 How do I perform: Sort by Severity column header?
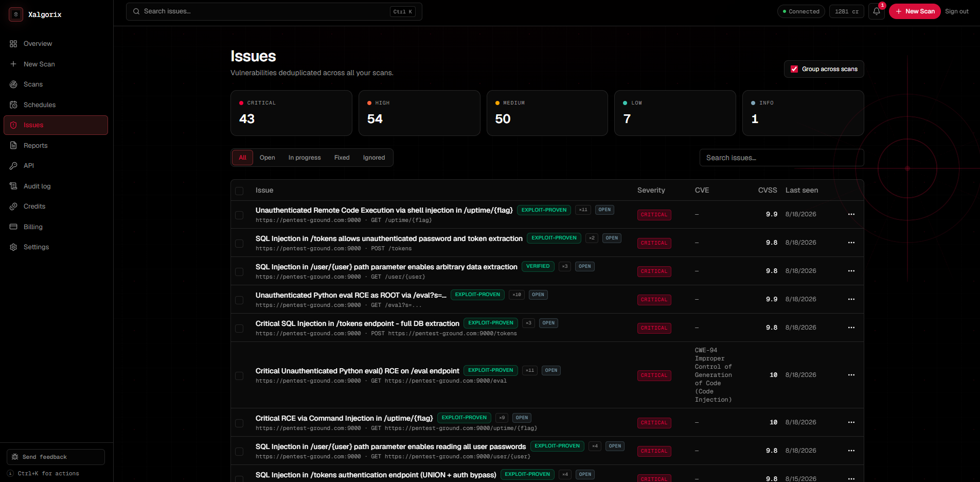pos(651,190)
